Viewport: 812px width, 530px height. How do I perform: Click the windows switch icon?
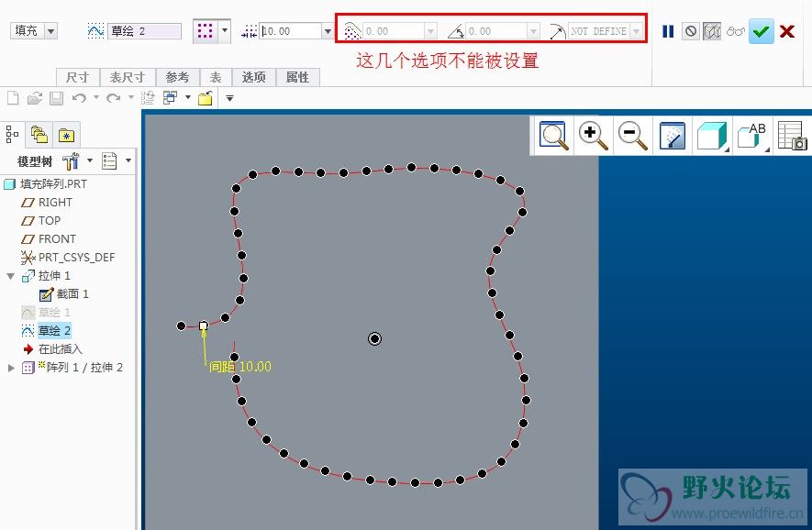(170, 98)
